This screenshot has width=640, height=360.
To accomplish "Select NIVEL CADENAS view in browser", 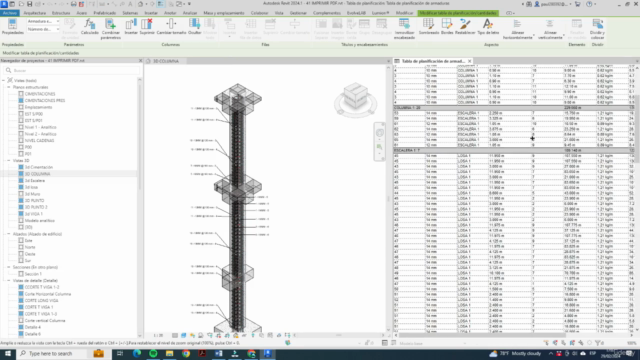I will click(39, 141).
